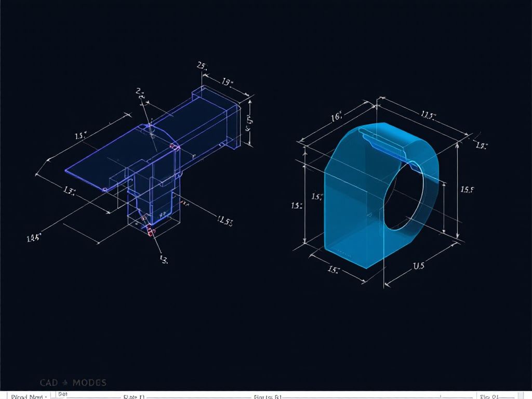Click the red marker at the purple part's junction
The image size is (532, 399).
tap(175, 148)
